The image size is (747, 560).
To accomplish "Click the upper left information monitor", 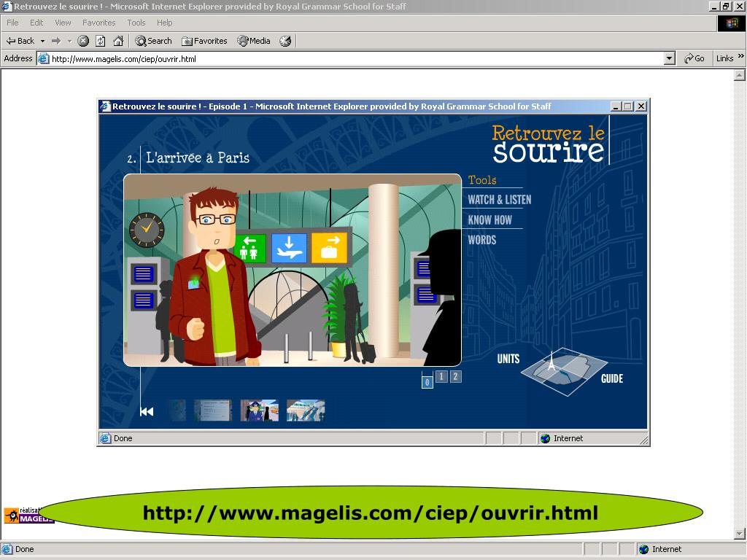I will coord(144,274).
